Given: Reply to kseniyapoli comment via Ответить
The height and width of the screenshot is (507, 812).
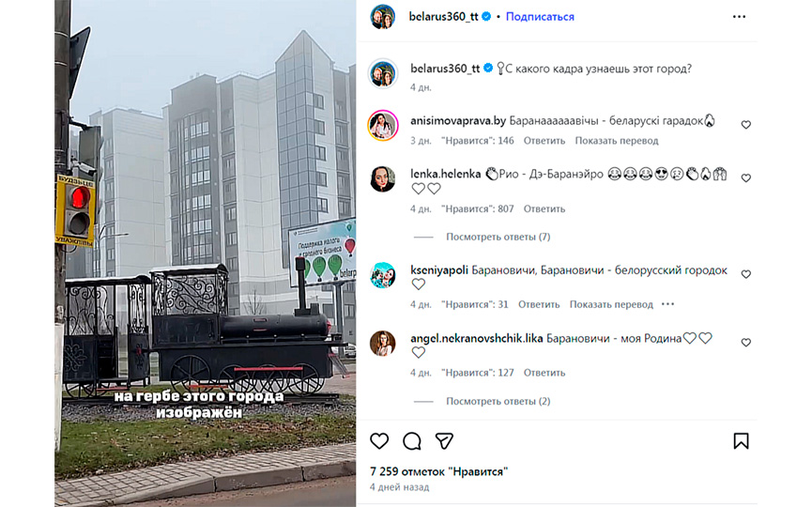Looking at the screenshot, I should point(539,304).
